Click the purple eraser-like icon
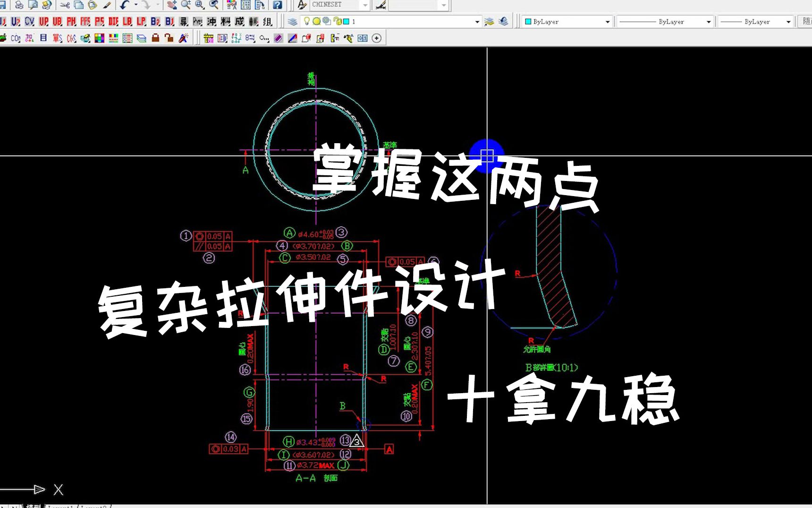This screenshot has width=812, height=508. click(x=279, y=38)
